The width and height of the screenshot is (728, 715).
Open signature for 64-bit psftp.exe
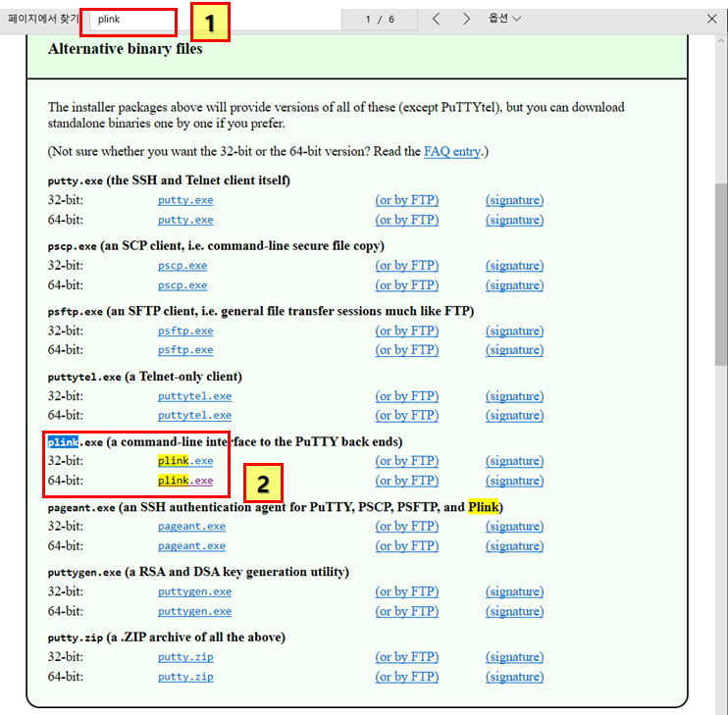coord(514,350)
